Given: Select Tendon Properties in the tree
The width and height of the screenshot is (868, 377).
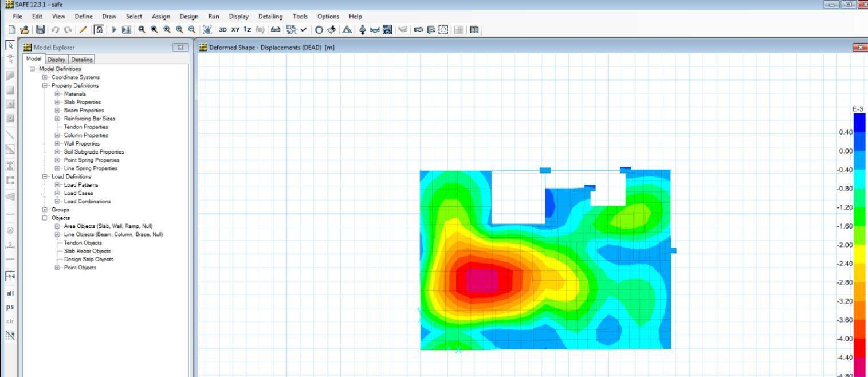Looking at the screenshot, I should 86,127.
